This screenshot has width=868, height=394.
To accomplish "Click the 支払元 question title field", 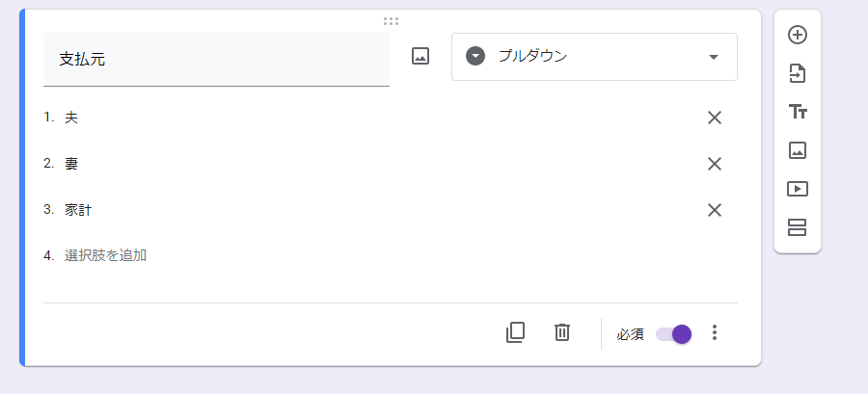I will tap(216, 60).
